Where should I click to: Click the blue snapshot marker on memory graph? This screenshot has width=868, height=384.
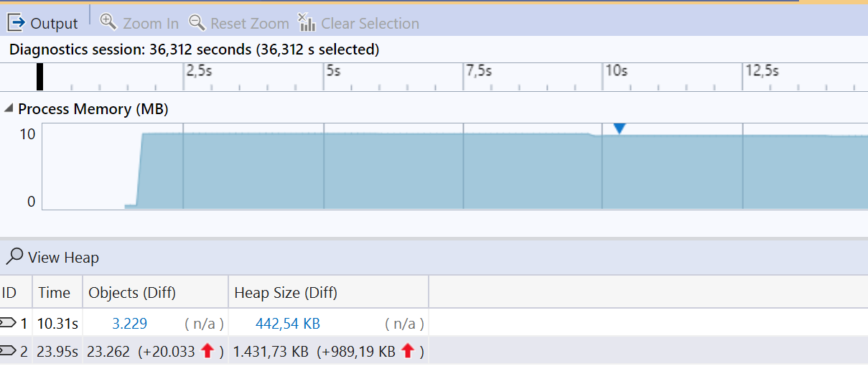(620, 128)
